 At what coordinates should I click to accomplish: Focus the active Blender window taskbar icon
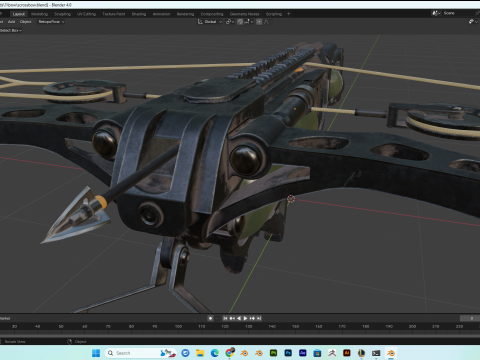[391, 353]
